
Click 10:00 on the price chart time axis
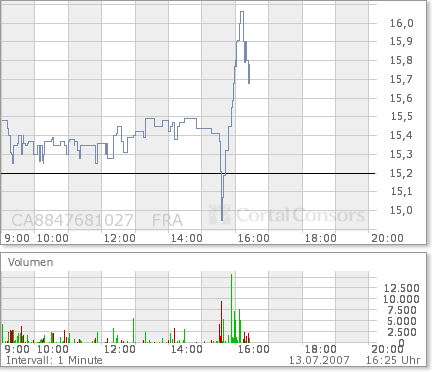pyautogui.click(x=53, y=238)
